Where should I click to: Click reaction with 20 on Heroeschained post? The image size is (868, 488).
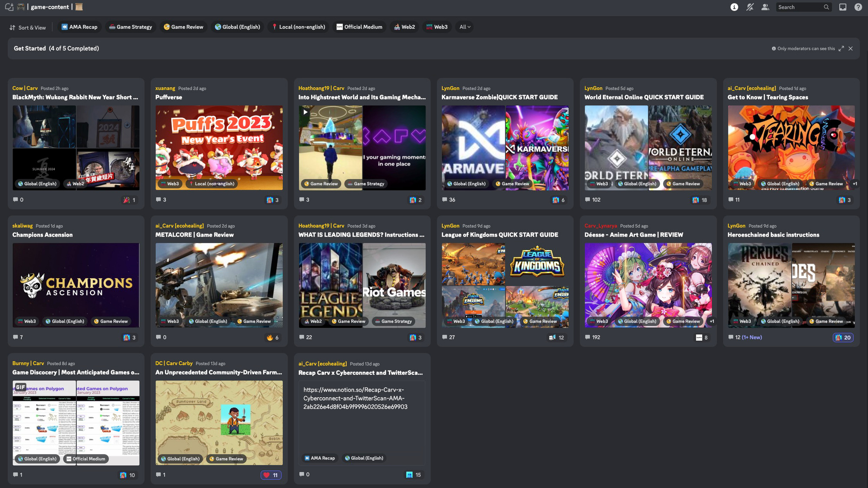[x=843, y=337]
